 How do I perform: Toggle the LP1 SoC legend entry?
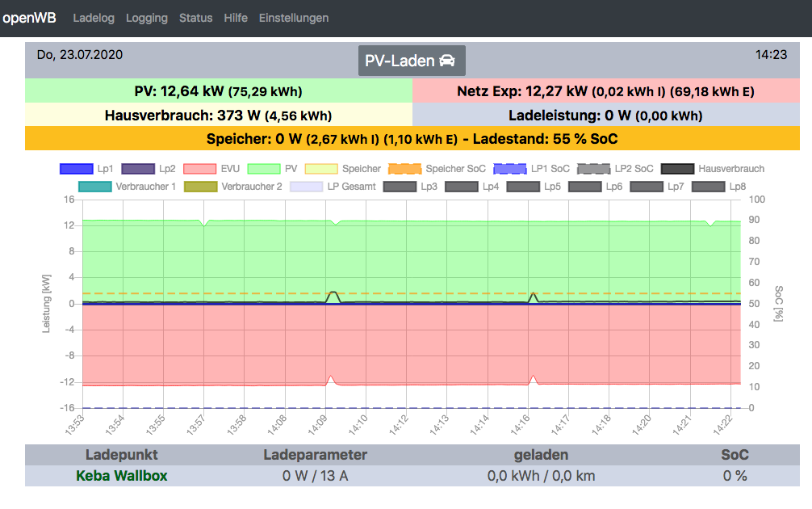pyautogui.click(x=509, y=169)
